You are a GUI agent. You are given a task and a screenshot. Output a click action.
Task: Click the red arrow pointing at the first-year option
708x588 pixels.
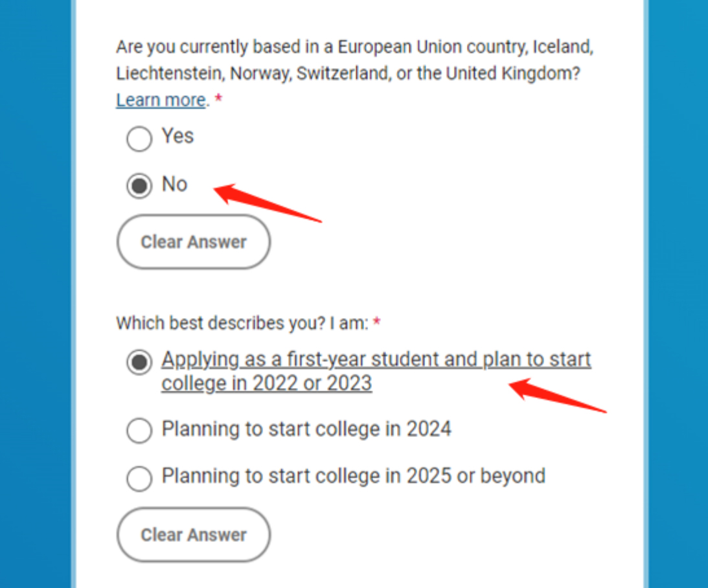coord(557,395)
